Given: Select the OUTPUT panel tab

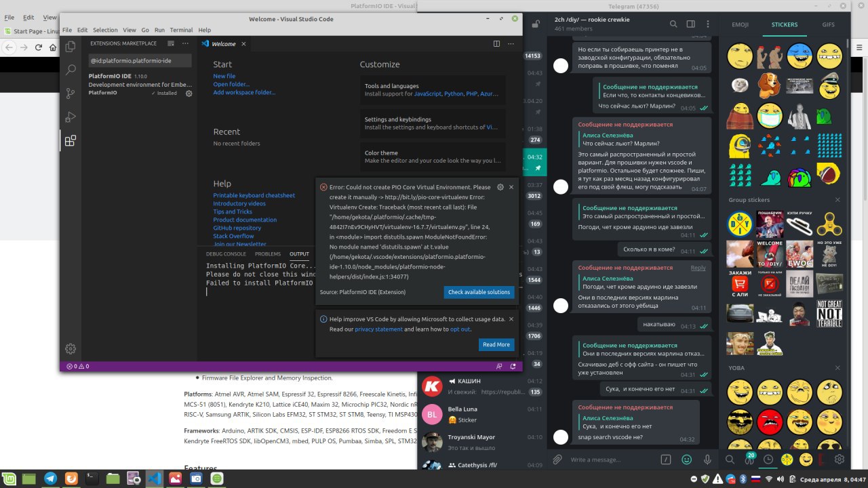Looking at the screenshot, I should [299, 254].
